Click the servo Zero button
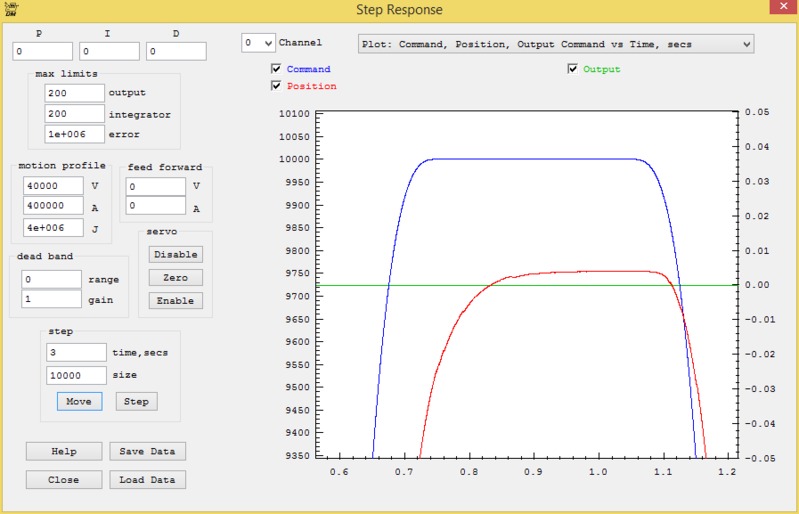The height and width of the screenshot is (514, 799). (x=175, y=277)
